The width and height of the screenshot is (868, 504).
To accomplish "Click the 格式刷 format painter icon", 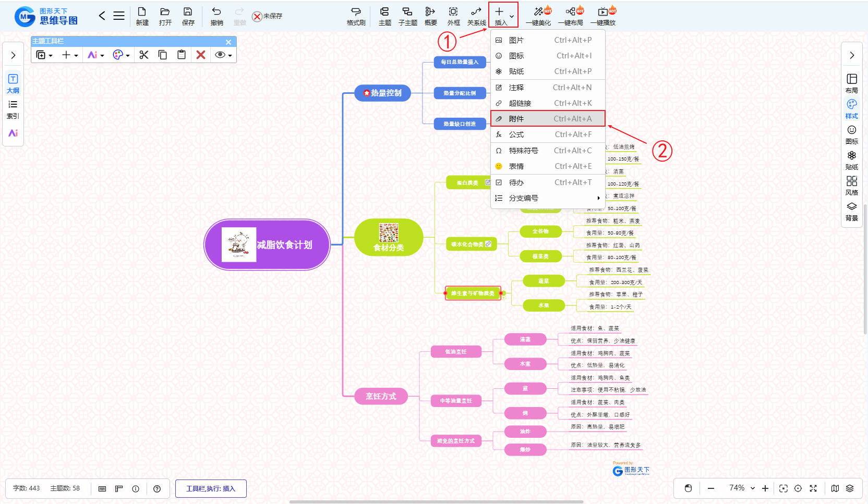I will click(x=356, y=16).
